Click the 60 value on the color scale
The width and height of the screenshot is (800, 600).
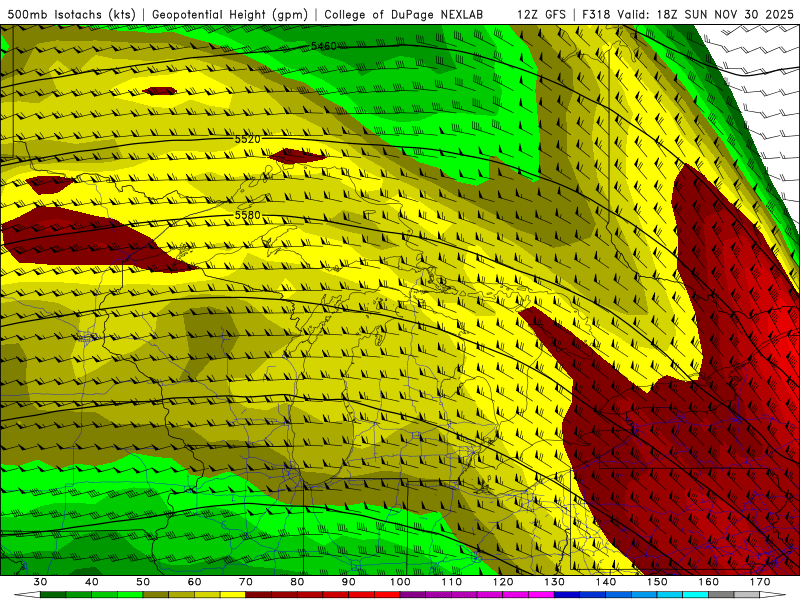(x=194, y=582)
